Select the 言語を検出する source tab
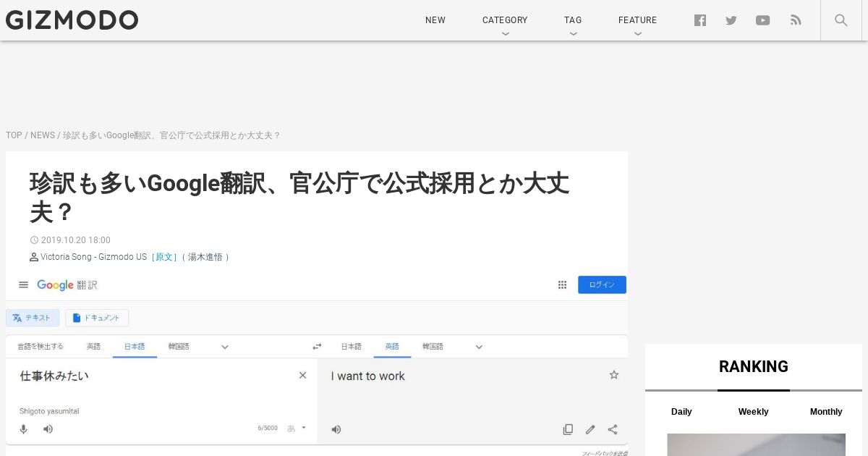868x456 pixels. point(41,347)
